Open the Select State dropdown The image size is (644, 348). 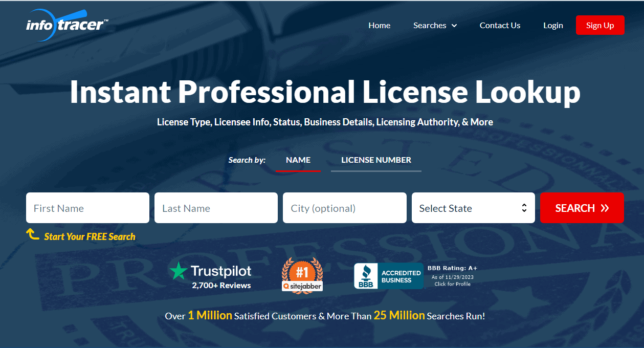[473, 208]
